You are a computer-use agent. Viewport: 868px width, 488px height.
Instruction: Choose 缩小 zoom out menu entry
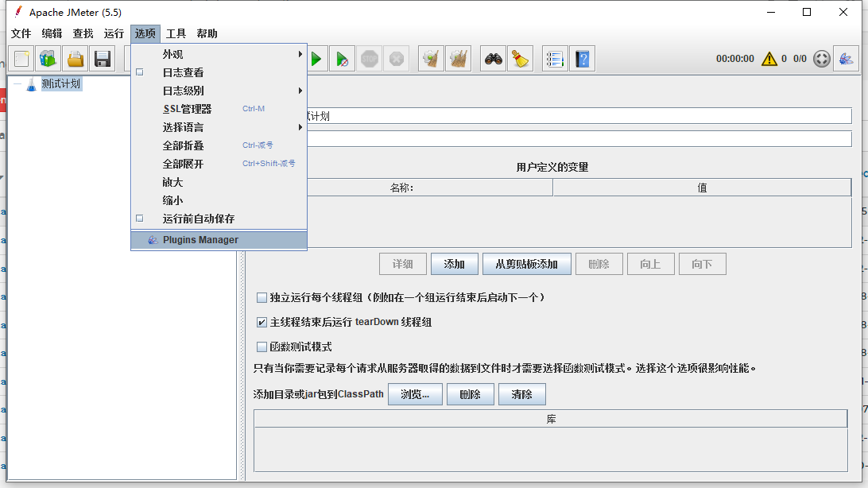pyautogui.click(x=219, y=200)
